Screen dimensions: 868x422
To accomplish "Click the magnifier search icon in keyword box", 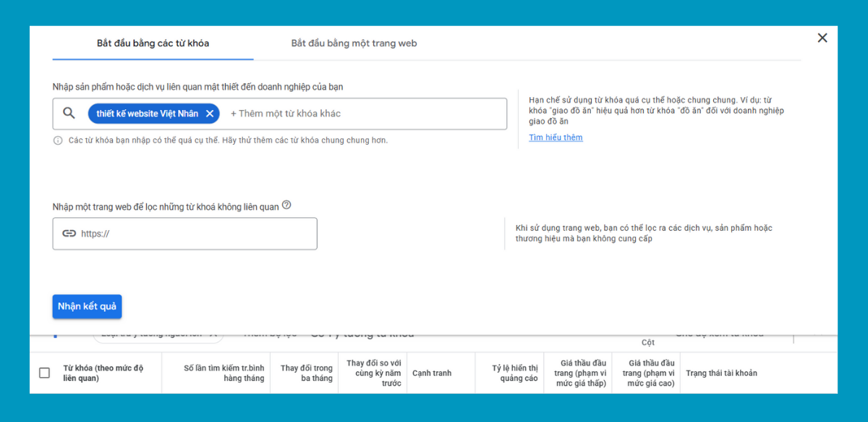I will click(69, 113).
